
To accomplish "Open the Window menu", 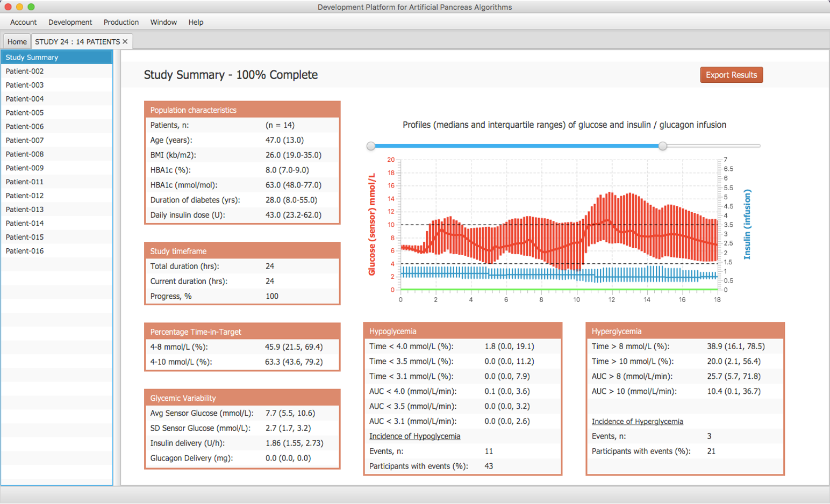I will pyautogui.click(x=163, y=22).
